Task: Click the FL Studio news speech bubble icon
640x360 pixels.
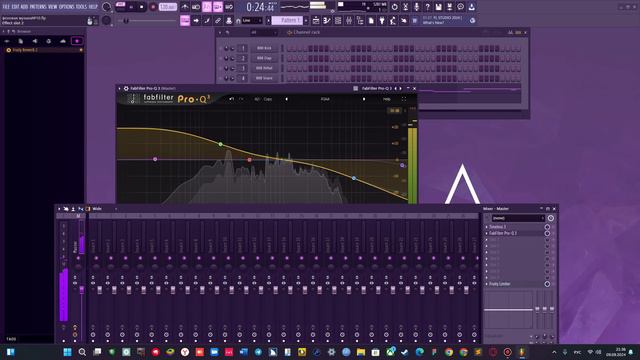Action: tap(460, 7)
